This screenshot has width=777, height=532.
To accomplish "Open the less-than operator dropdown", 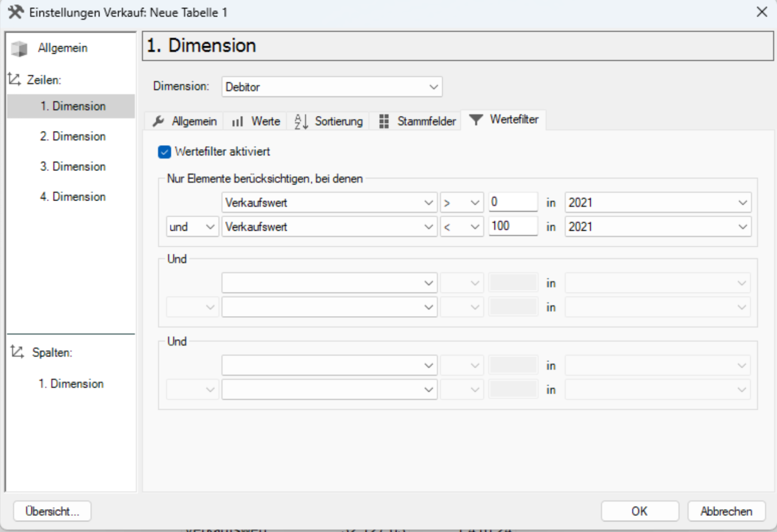I will [462, 226].
